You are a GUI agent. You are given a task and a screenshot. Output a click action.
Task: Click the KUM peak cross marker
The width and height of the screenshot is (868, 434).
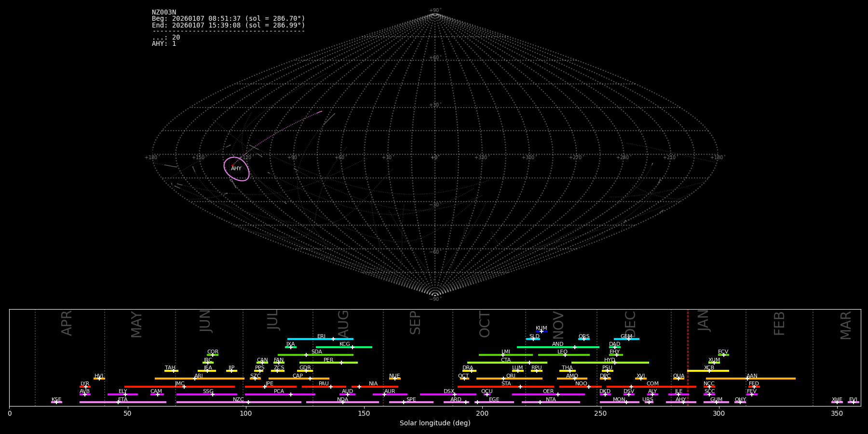[x=541, y=331]
